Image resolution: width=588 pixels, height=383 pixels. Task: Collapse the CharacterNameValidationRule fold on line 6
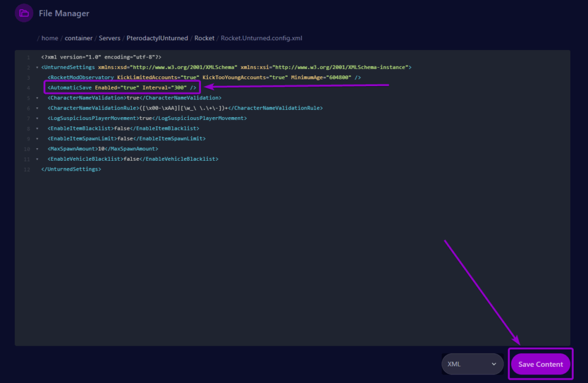(x=37, y=108)
